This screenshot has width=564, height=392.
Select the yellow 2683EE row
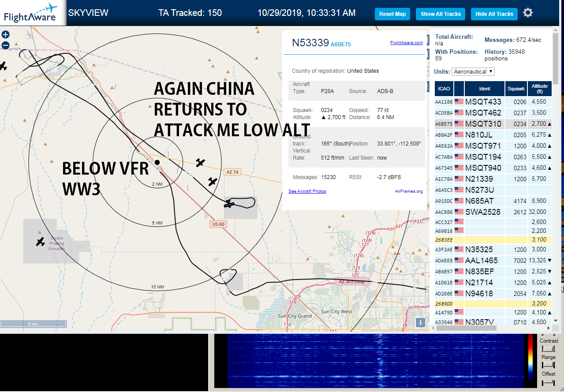pyautogui.click(x=493, y=240)
